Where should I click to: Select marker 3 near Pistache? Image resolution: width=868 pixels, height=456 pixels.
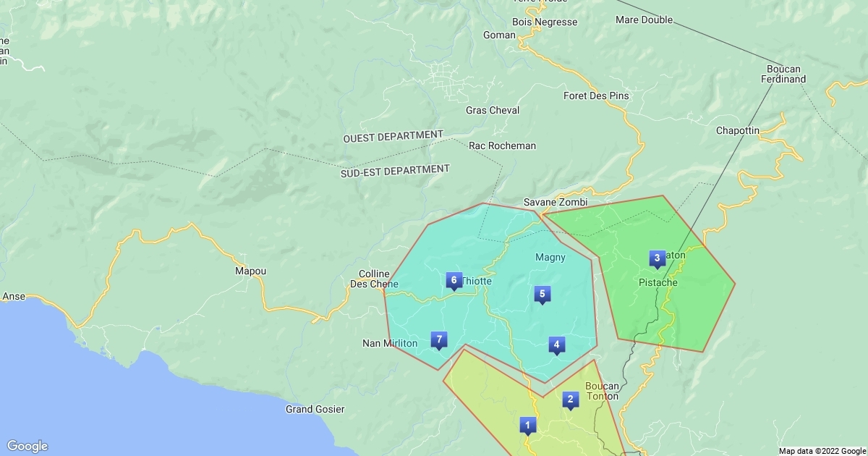tap(657, 258)
